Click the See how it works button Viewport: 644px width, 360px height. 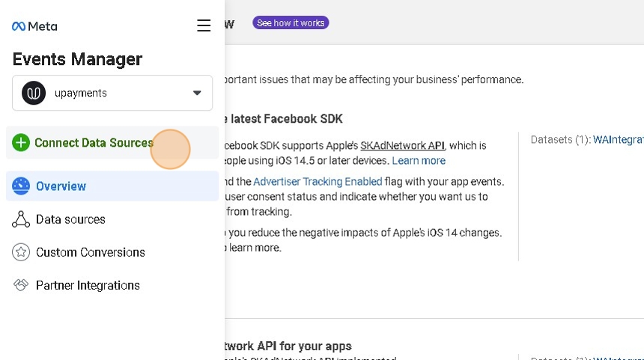(x=291, y=23)
